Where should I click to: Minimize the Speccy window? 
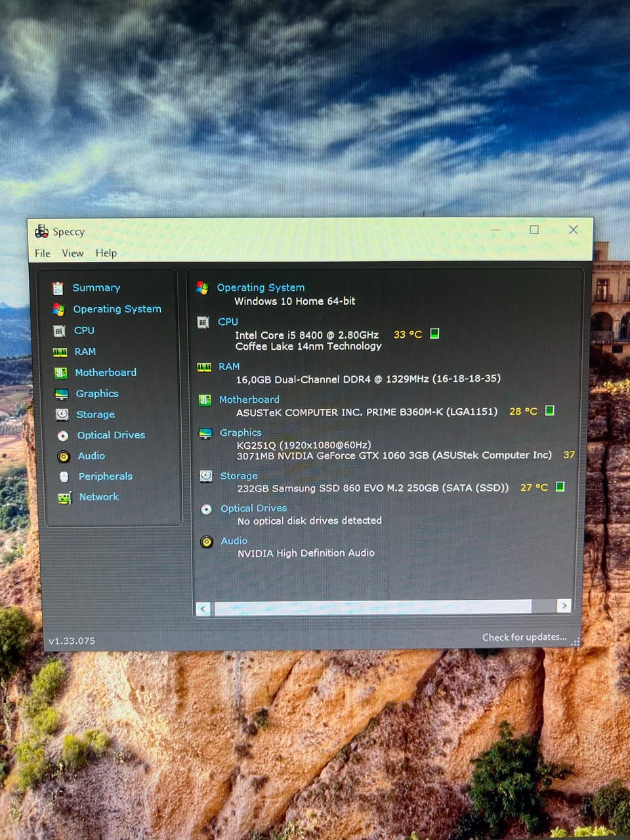point(496,230)
